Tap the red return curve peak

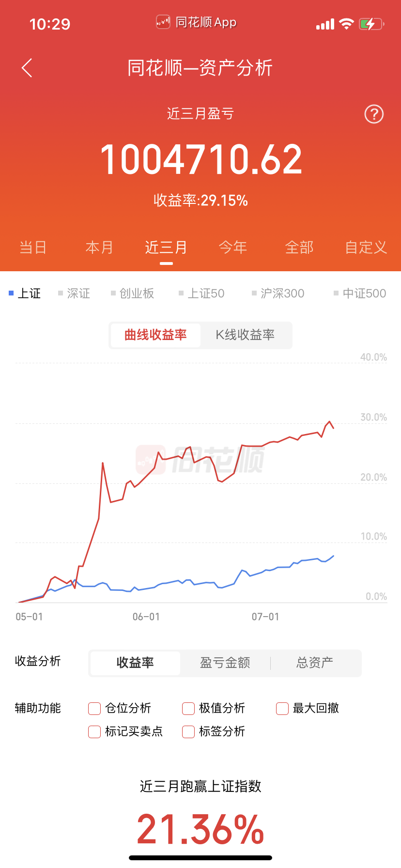point(330,421)
